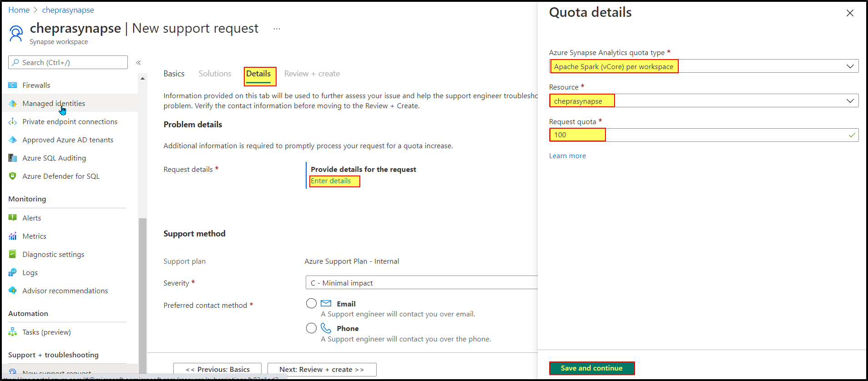Image resolution: width=868 pixels, height=381 pixels.
Task: Click Previous: Basics button
Action: coord(217,370)
